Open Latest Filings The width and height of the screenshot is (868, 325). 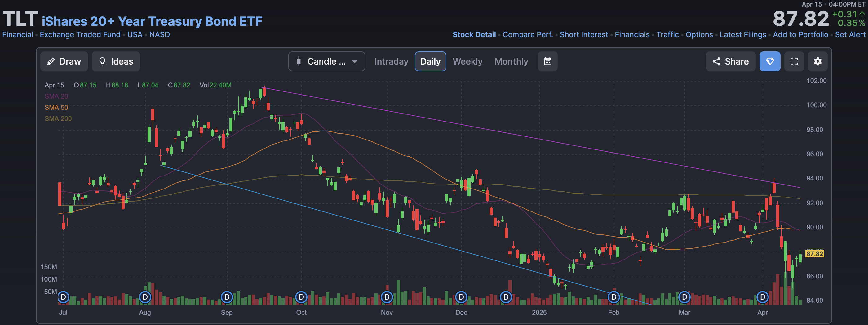[743, 35]
